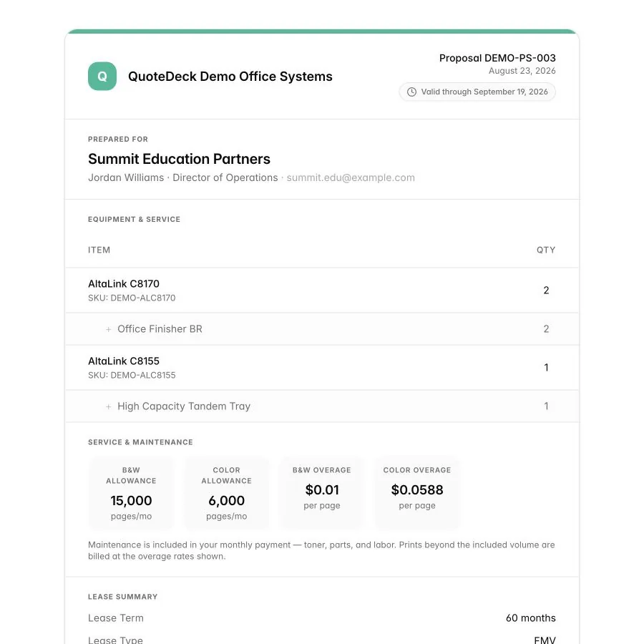
Task: Click the QTY column header
Action: (546, 250)
